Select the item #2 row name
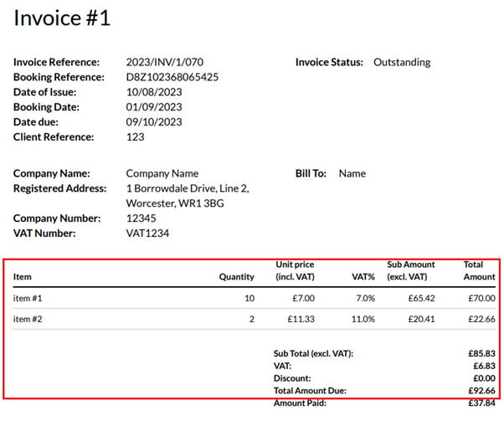Image resolution: width=504 pixels, height=421 pixels. (28, 319)
